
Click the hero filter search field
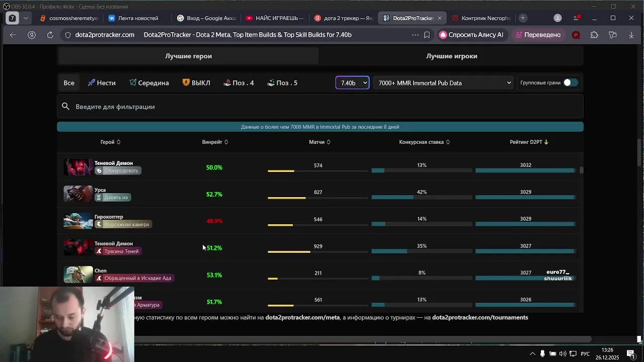pyautogui.click(x=320, y=107)
